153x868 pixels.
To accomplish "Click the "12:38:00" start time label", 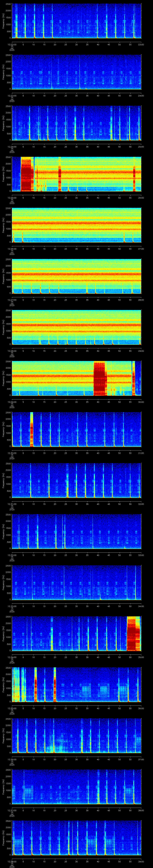I will pos(12,861).
